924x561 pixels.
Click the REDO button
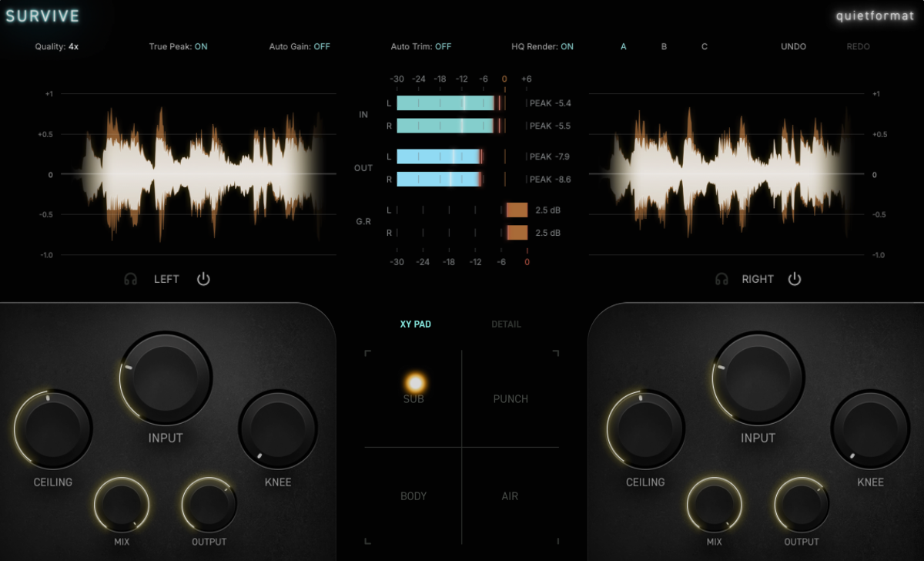coord(858,47)
